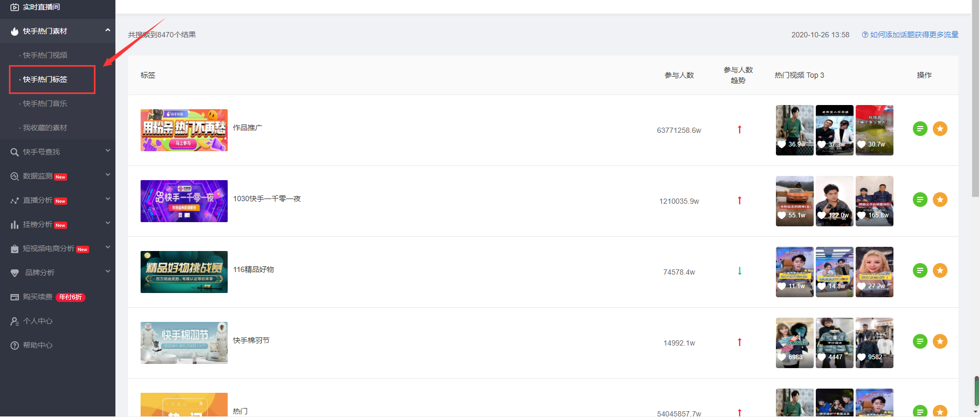980x418 pixels.
Task: Open top video with 55.1w likes
Action: [795, 201]
